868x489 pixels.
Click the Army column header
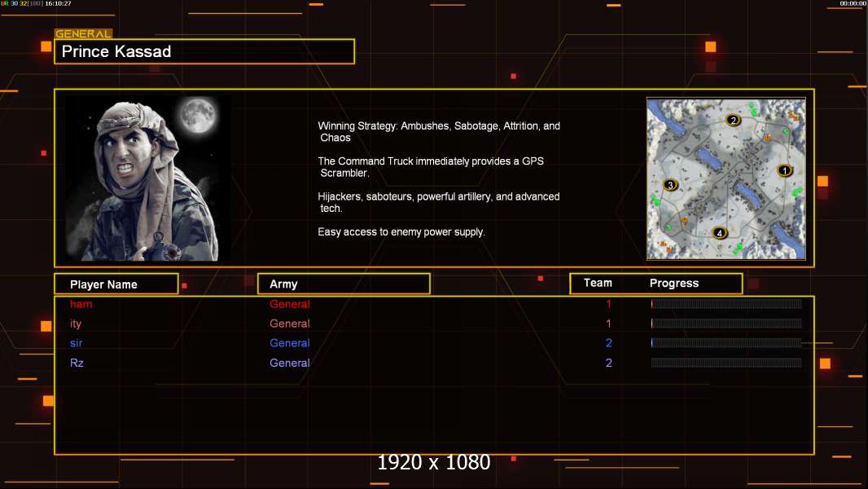tap(344, 284)
